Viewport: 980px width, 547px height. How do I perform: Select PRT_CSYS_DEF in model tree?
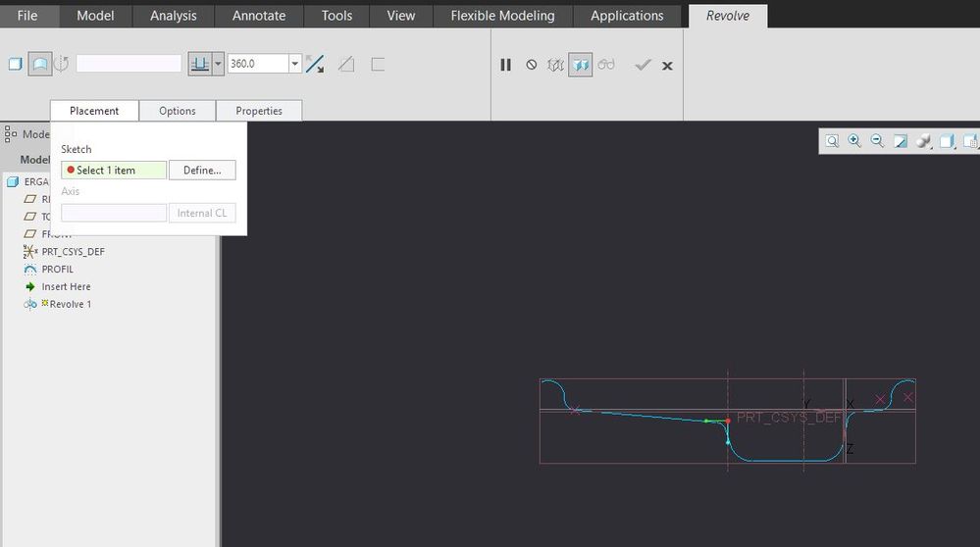[x=74, y=252]
